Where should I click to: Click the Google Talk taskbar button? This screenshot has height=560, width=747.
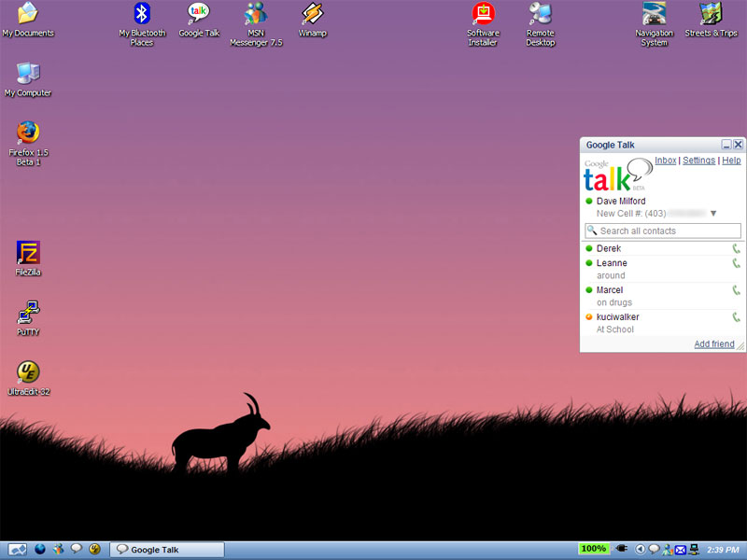pos(167,550)
